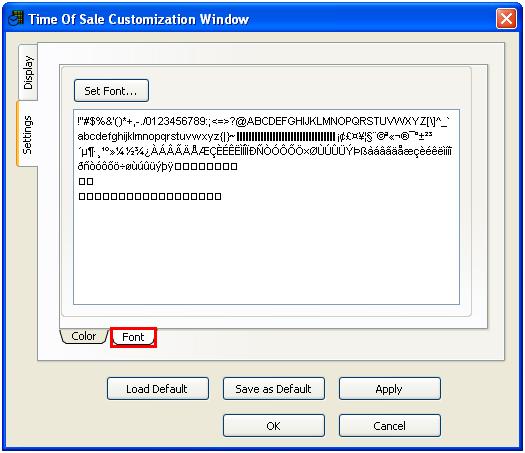Apply the current font settings

click(x=389, y=389)
